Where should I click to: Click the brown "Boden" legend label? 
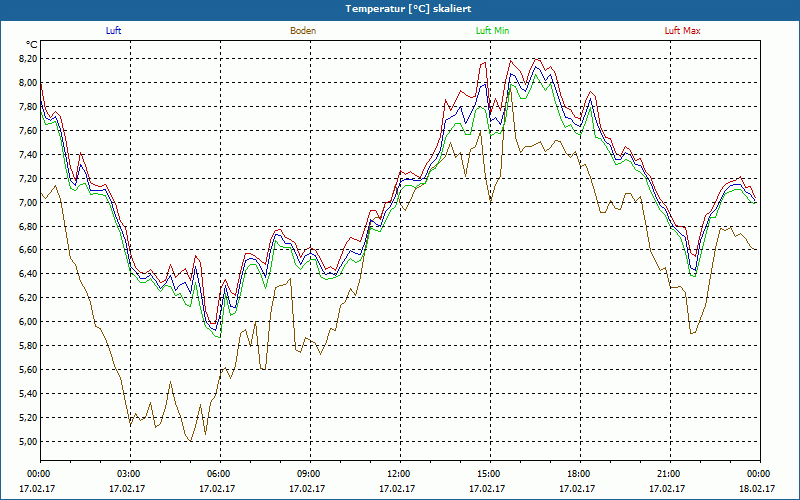303,31
